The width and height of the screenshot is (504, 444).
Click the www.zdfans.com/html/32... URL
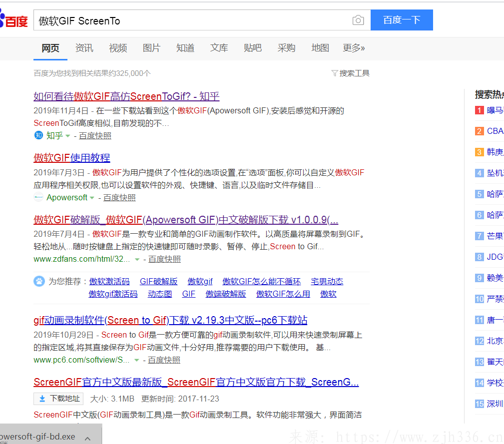point(81,259)
